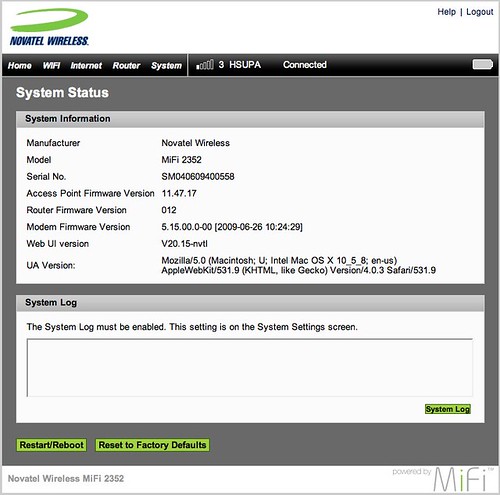Open the System menu
The height and width of the screenshot is (495, 500).
click(x=166, y=65)
